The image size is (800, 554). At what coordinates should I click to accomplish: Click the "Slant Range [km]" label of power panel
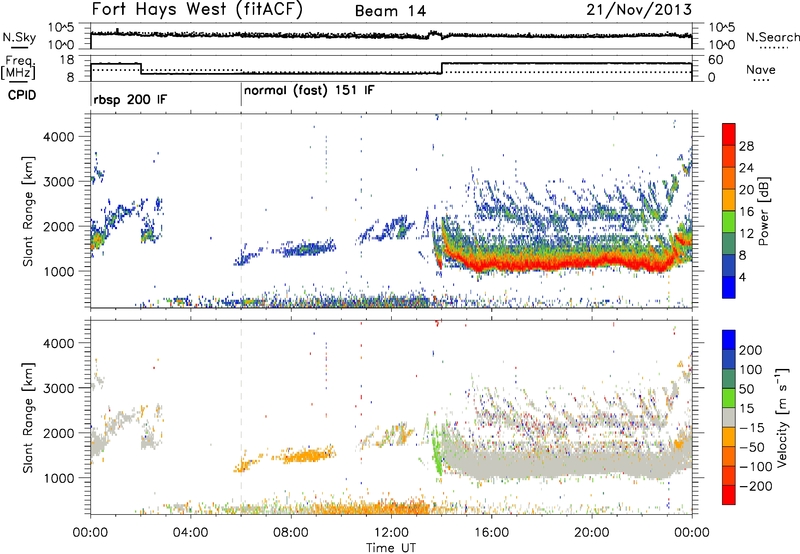pos(28,211)
